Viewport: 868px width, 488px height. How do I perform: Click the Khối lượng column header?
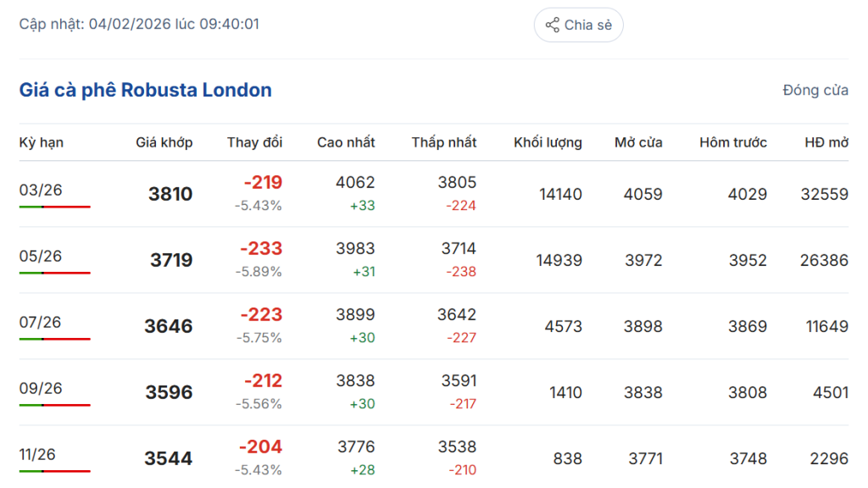tap(548, 142)
